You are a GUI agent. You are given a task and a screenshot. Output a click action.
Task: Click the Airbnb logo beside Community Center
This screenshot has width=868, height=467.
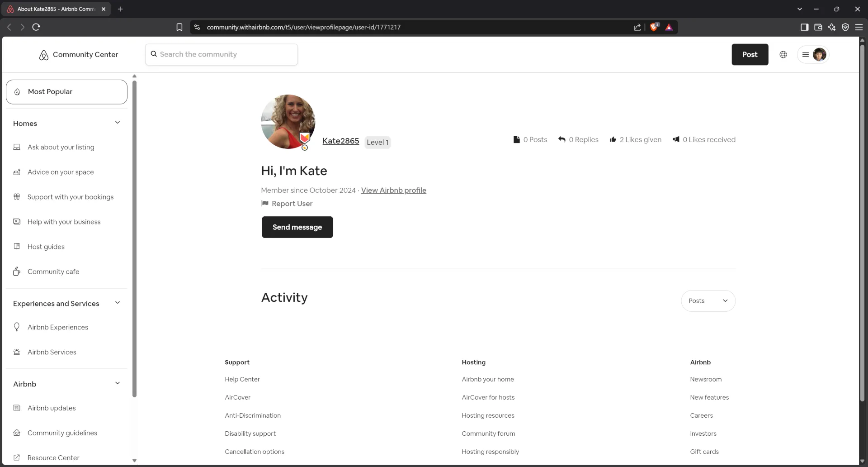coord(43,55)
